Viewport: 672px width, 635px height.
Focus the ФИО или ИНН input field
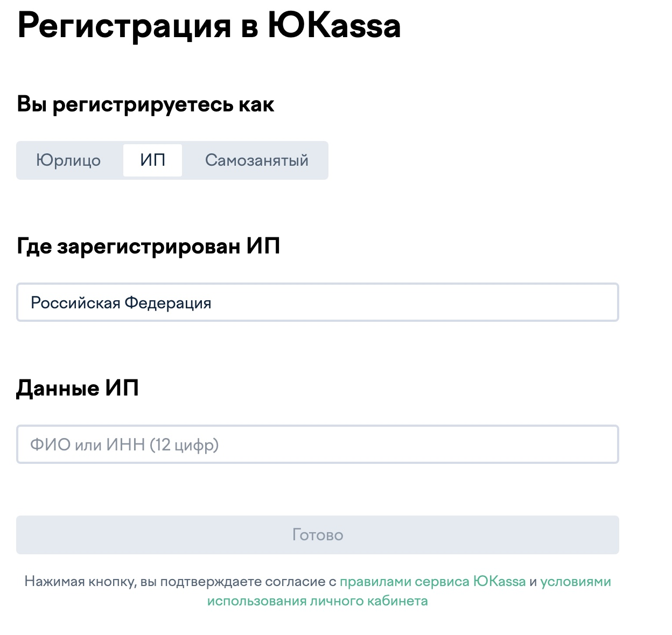318,444
